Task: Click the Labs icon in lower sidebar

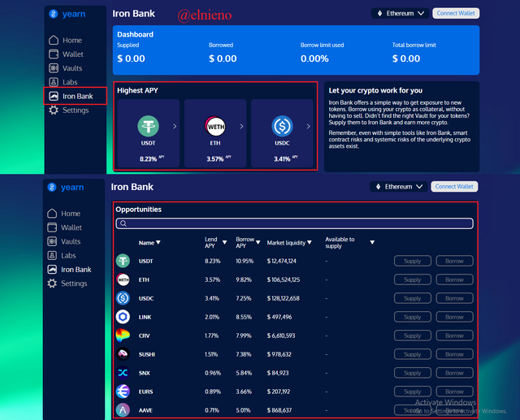Action: pyautogui.click(x=52, y=255)
